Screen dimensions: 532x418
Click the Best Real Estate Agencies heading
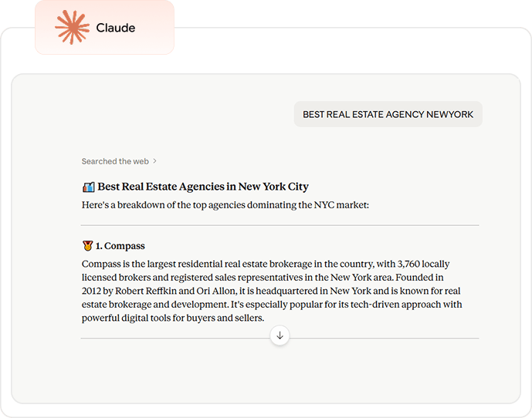(x=203, y=187)
